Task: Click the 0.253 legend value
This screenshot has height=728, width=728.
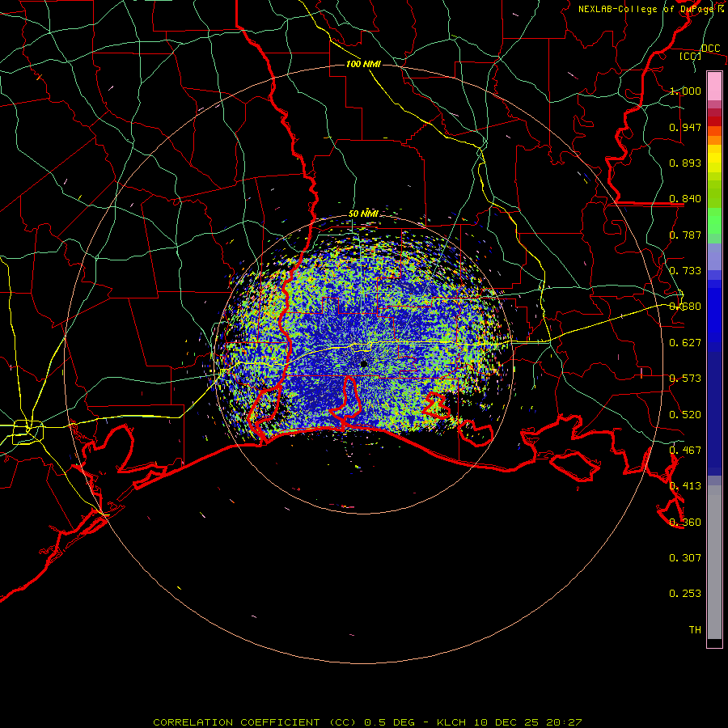Action: pos(685,594)
